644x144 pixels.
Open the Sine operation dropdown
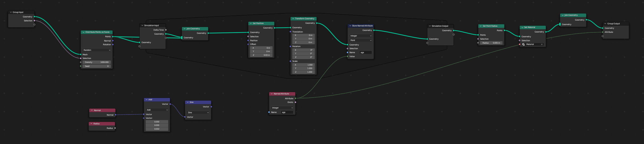pos(198,112)
